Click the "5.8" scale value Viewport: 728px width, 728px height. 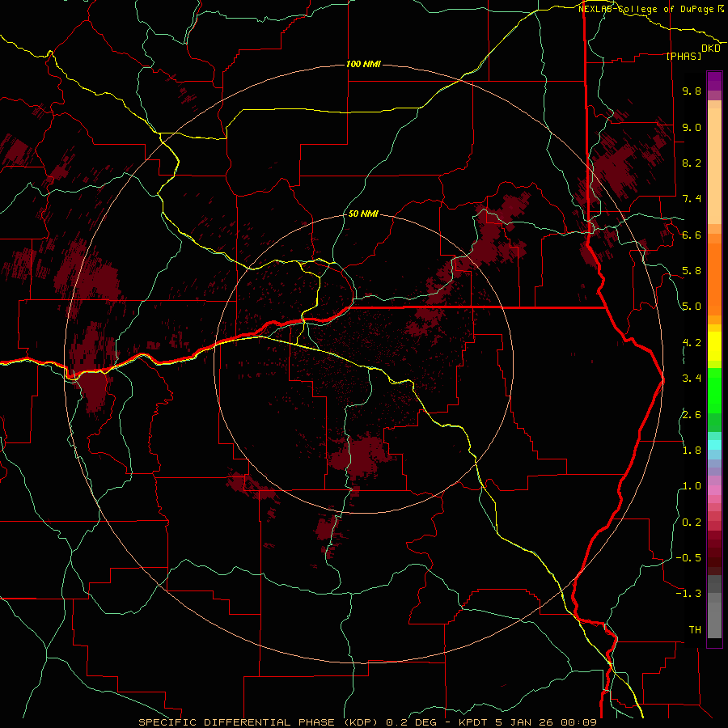(692, 271)
